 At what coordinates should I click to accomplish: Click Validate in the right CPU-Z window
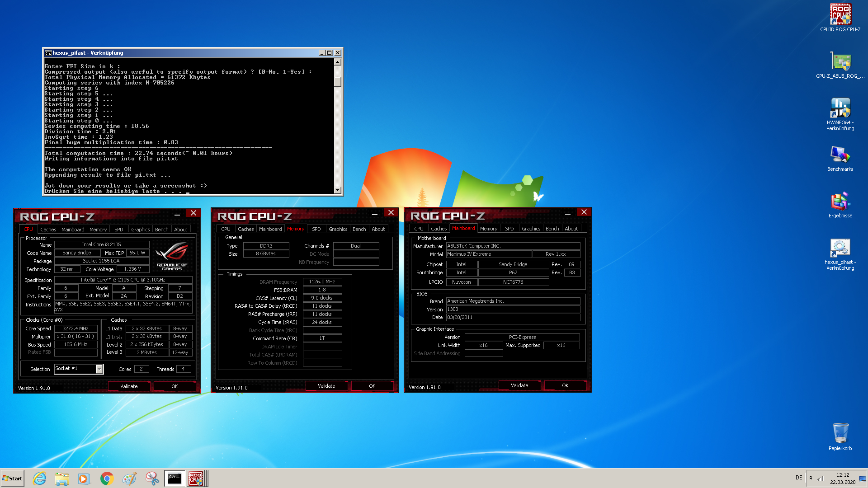click(x=519, y=385)
